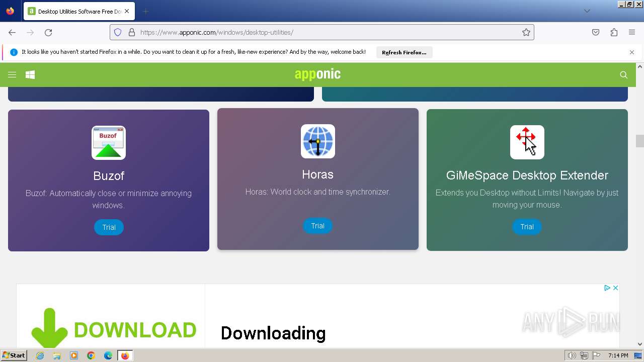Open the GiMeSpace Desktop Extender title
The image size is (644, 362).
[x=527, y=175]
